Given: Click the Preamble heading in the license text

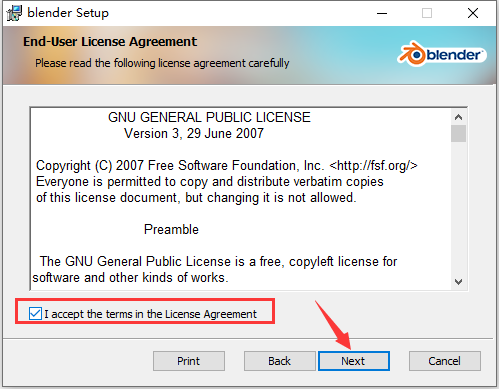Looking at the screenshot, I should [171, 230].
